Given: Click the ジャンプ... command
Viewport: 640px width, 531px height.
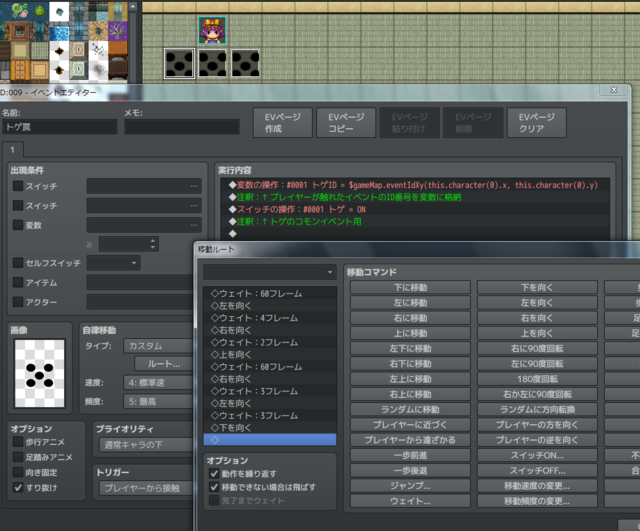Looking at the screenshot, I should click(x=410, y=486).
